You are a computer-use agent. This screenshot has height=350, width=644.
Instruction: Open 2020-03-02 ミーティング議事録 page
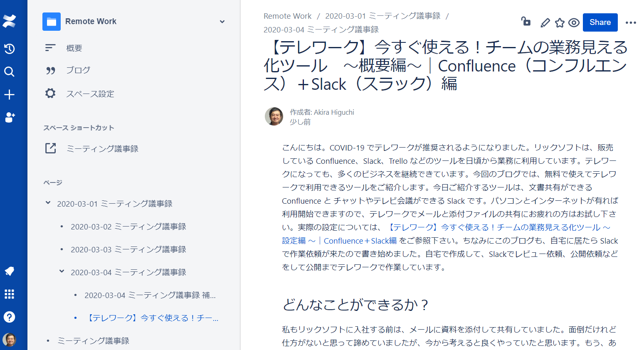click(128, 227)
